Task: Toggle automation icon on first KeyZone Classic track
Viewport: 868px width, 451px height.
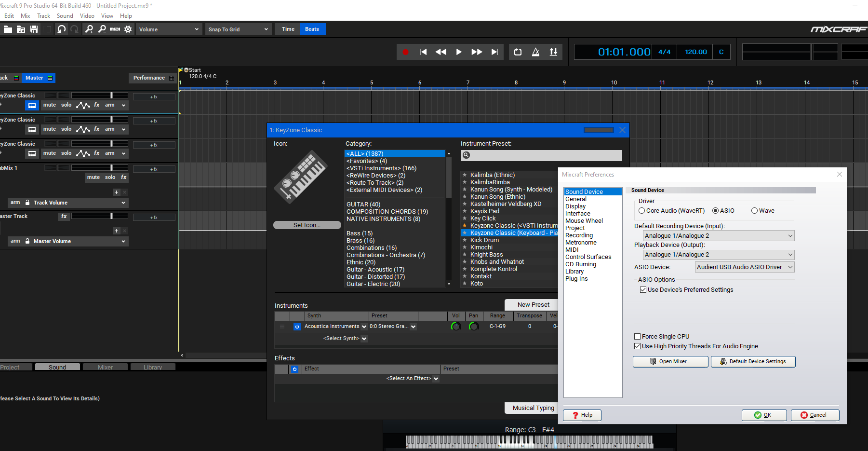Action: click(x=83, y=105)
